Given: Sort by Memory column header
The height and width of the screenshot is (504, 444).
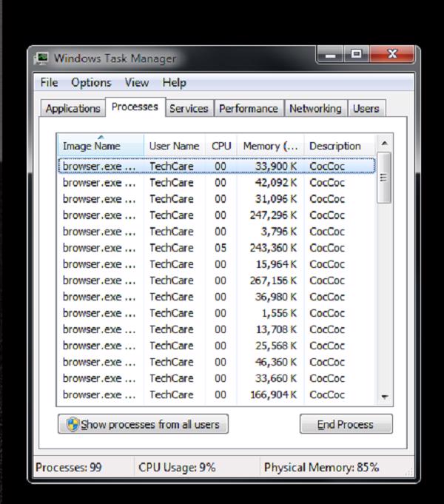Looking at the screenshot, I should tap(270, 146).
